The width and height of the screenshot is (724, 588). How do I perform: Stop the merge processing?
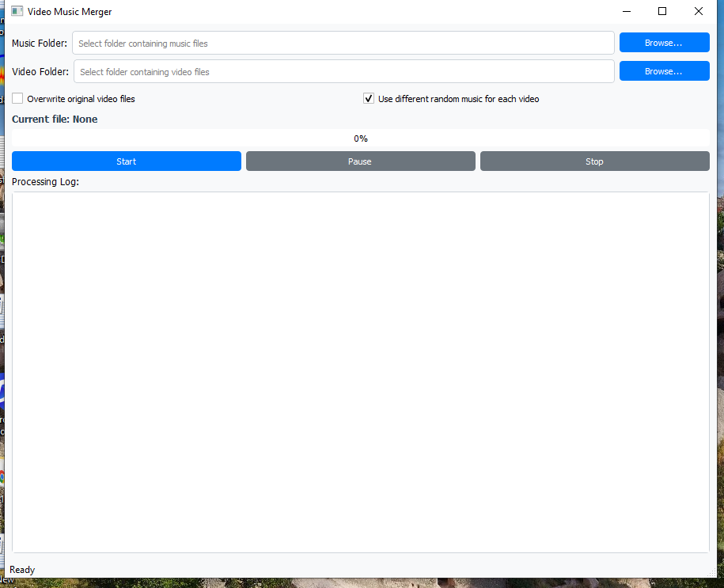(594, 161)
